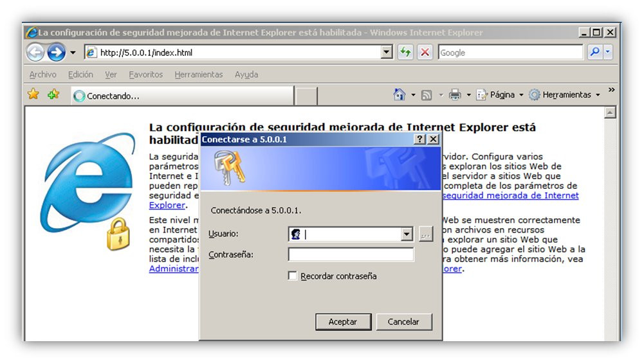This screenshot has height=363, width=644.
Task: Click the new blank tab button
Action: (x=306, y=96)
